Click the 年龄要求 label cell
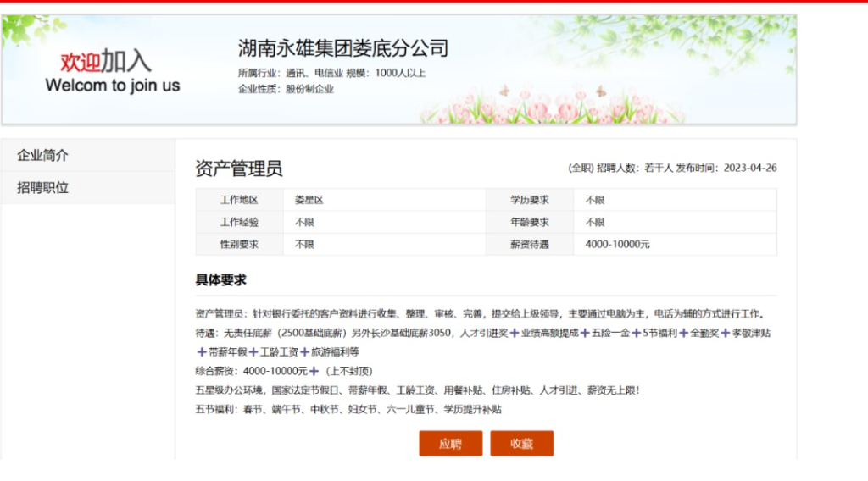This screenshot has width=868, height=481. 530,222
